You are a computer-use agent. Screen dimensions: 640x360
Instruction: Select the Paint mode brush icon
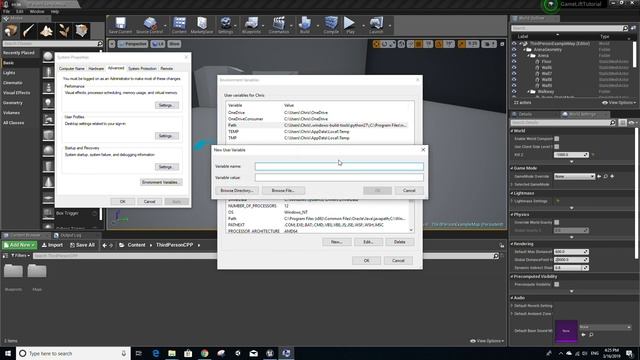coord(29,31)
